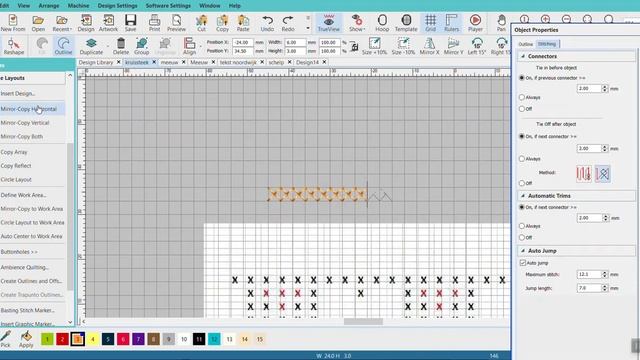Viewport: 640px width, 360px height.
Task: Click Ambience Quilting
Action: (x=24, y=267)
